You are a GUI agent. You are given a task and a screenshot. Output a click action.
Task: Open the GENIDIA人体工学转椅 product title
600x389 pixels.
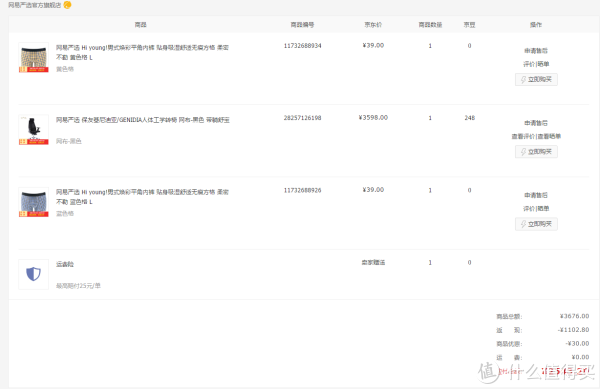(143, 120)
